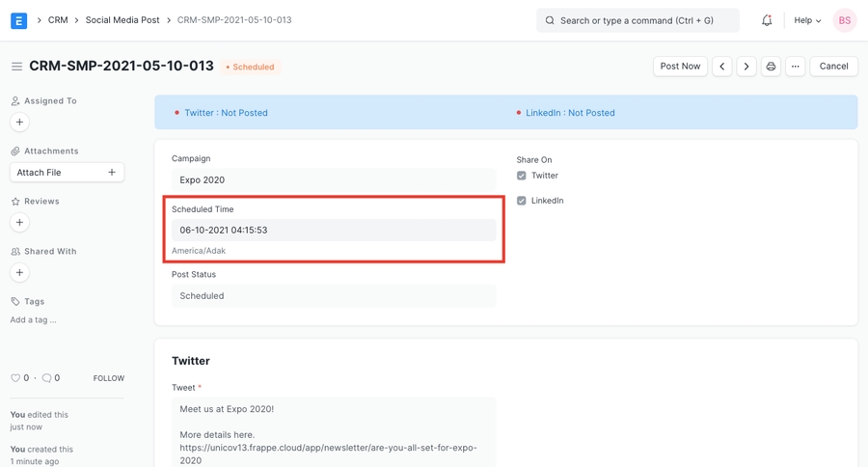Open the BS user avatar menu
The width and height of the screenshot is (868, 467).
tap(845, 20)
